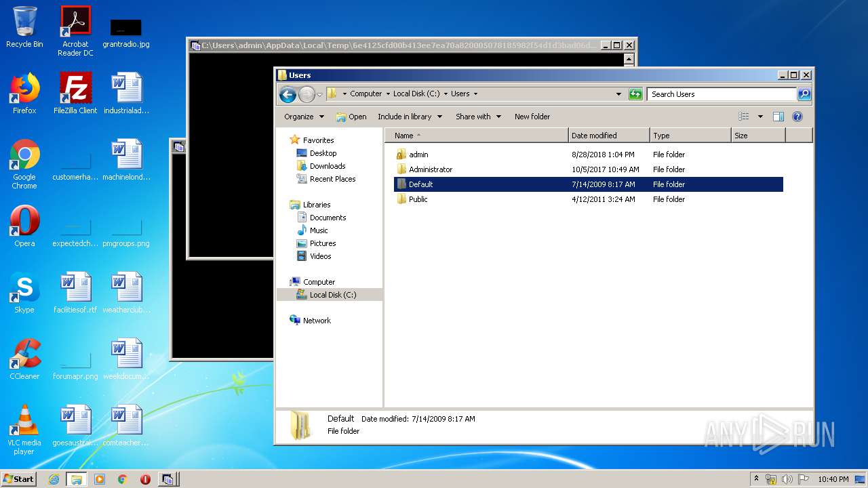
Task: Show hidden tray icons arrow
Action: point(756,479)
